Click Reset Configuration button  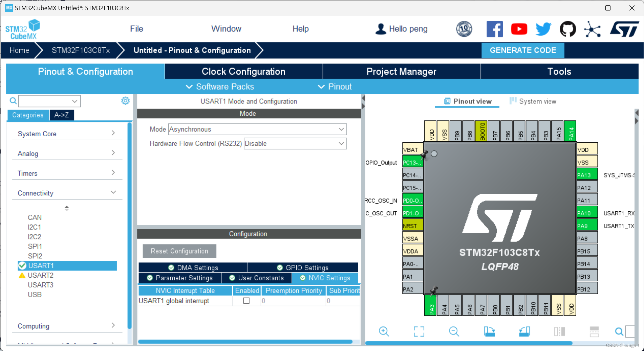click(x=179, y=251)
